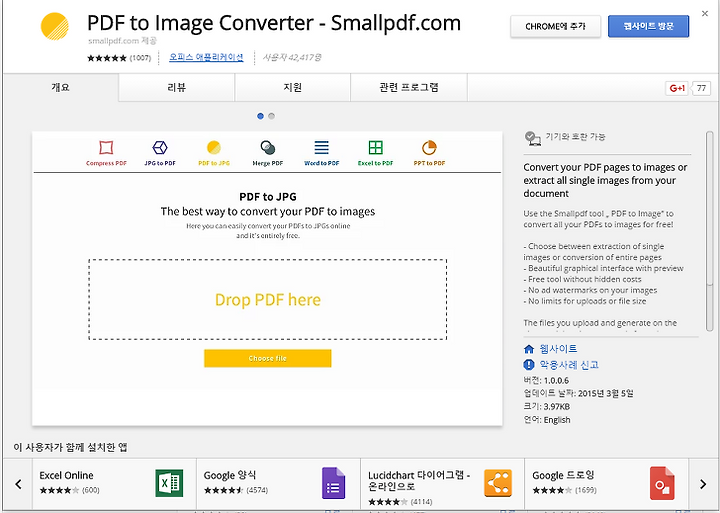Click the version 1.0.0.6 text
This screenshot has height=513, width=720.
point(556,380)
